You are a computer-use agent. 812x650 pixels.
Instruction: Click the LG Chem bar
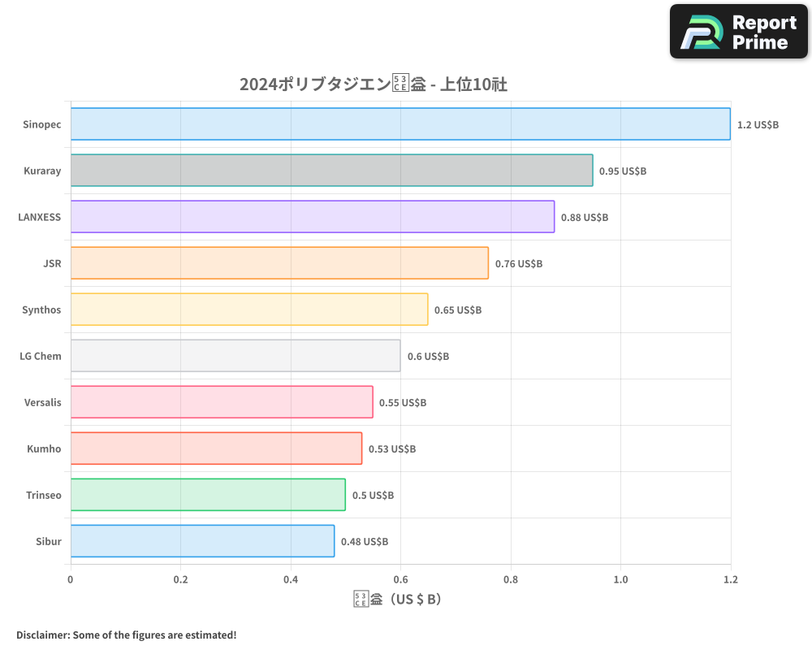235,356
